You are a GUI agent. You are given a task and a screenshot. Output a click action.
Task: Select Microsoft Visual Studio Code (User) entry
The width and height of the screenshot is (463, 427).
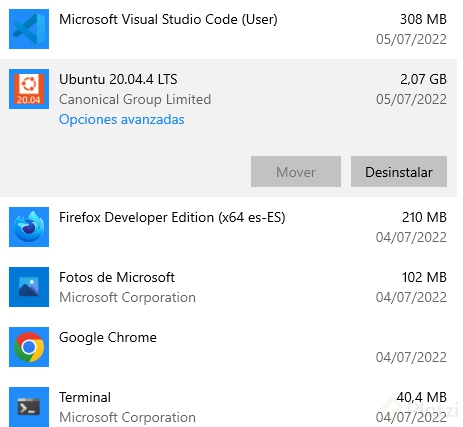click(x=168, y=19)
